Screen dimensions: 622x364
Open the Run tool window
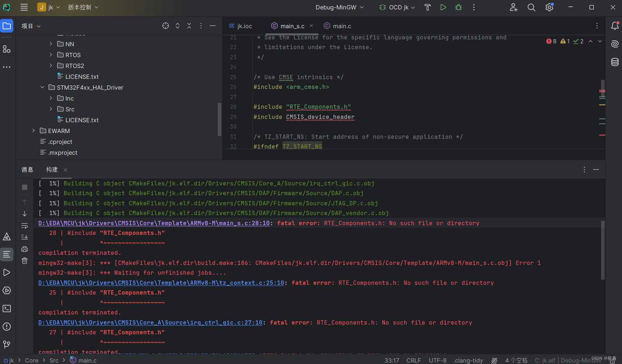tap(7, 273)
